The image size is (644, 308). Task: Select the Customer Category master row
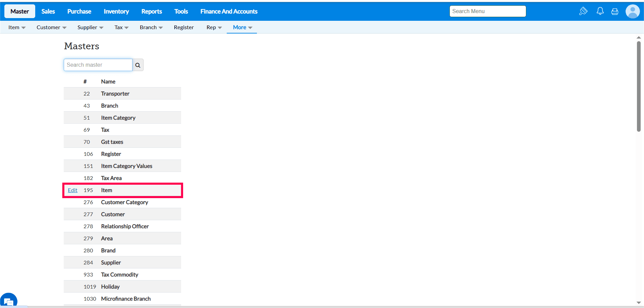click(x=122, y=202)
